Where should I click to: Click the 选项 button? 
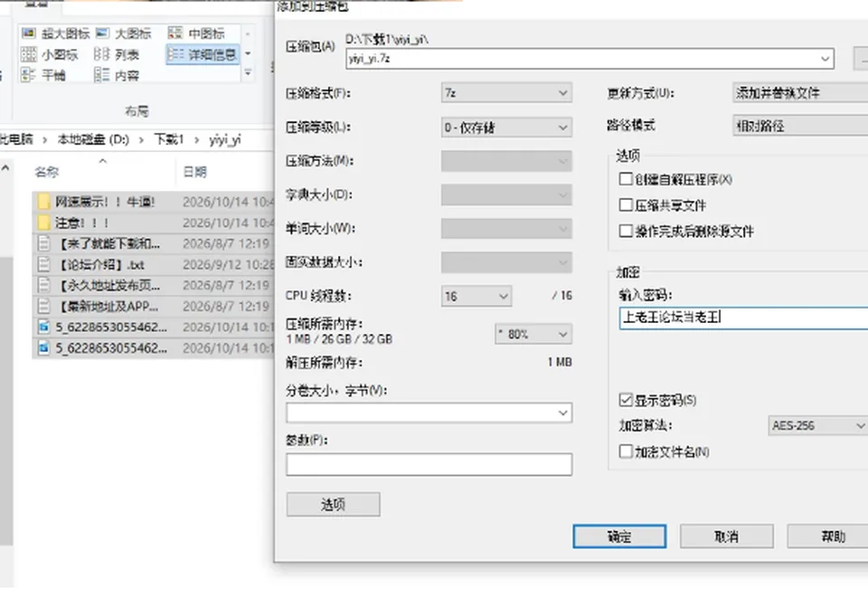(334, 504)
